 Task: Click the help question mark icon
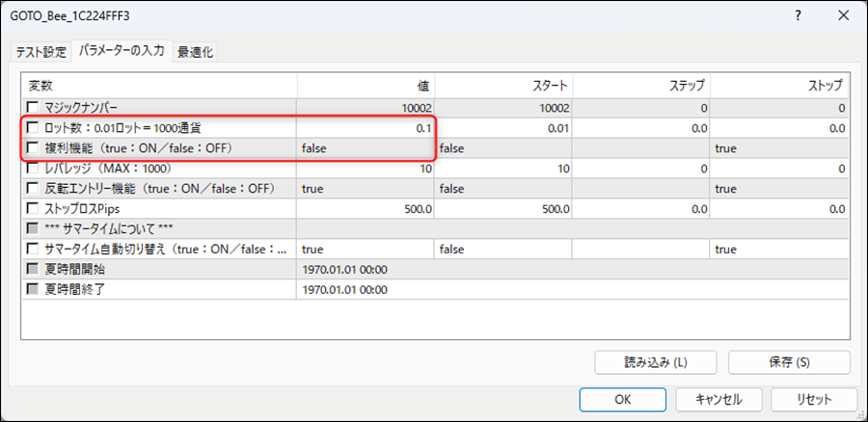797,15
